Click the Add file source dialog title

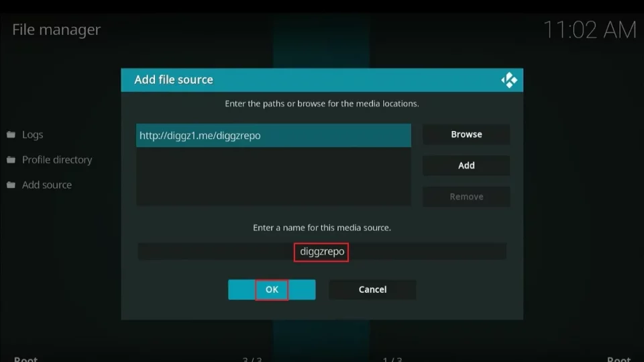pyautogui.click(x=174, y=80)
